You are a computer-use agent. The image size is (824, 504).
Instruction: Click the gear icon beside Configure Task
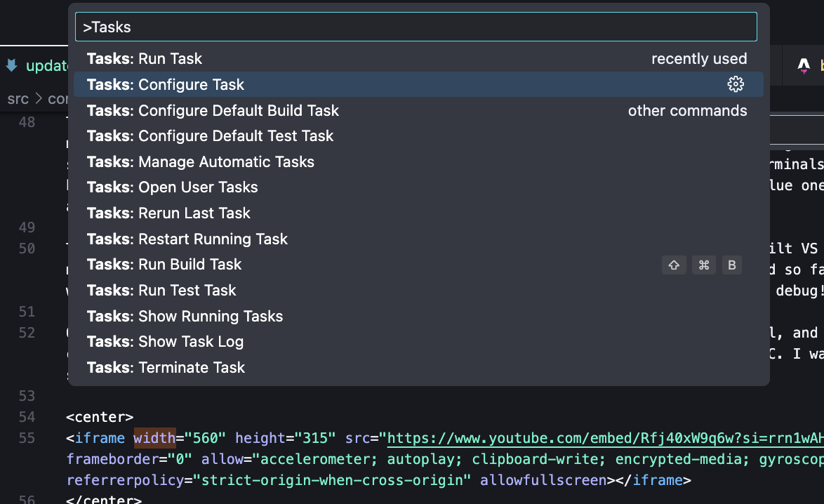click(x=735, y=84)
